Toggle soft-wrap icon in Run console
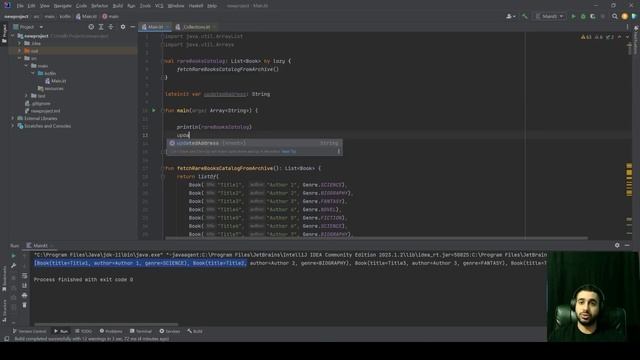 [24, 276]
